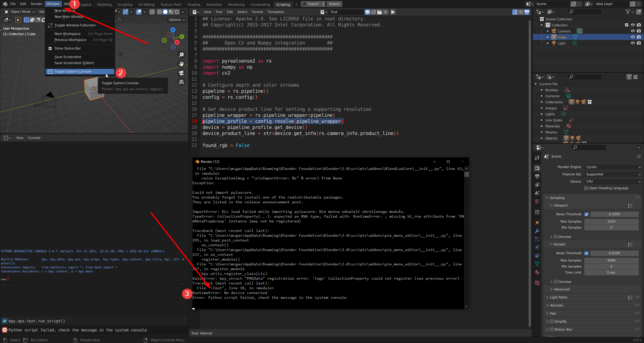Screen dimensions: 644x343
Task: Select Toggle System Console menu entry
Action: 74,71
